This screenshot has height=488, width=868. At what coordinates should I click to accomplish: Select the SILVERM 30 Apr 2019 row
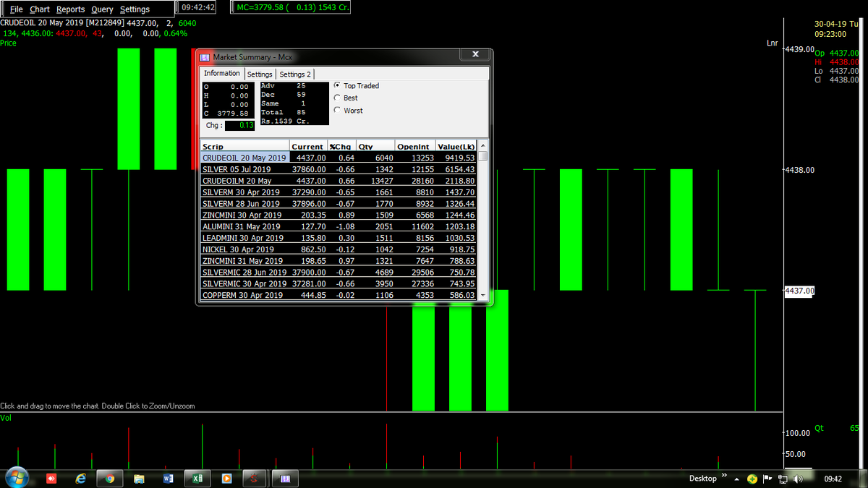[339, 192]
